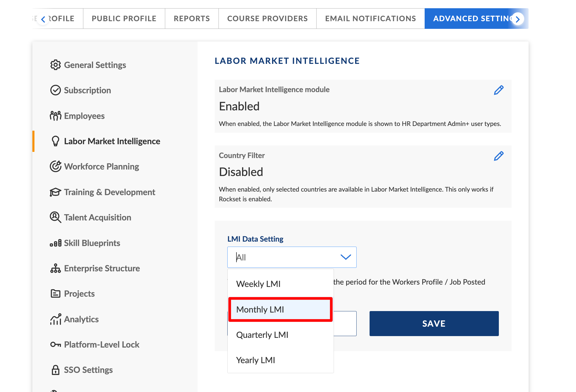Click the LMI Data Setting input field
This screenshot has width=576, height=392.
pyautogui.click(x=283, y=257)
